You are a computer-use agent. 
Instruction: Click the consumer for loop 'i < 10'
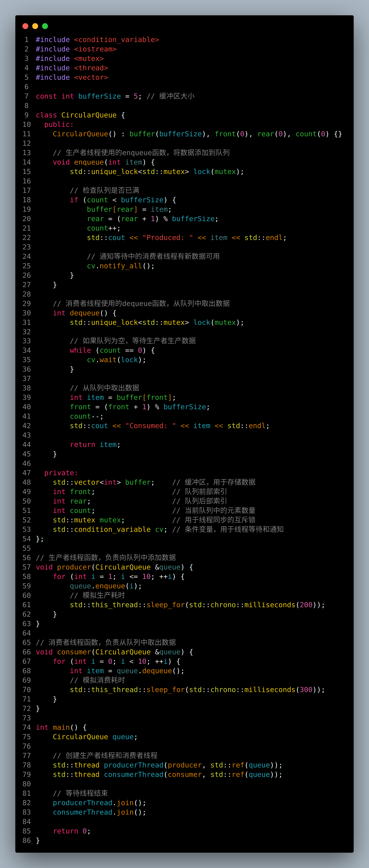pos(117,662)
